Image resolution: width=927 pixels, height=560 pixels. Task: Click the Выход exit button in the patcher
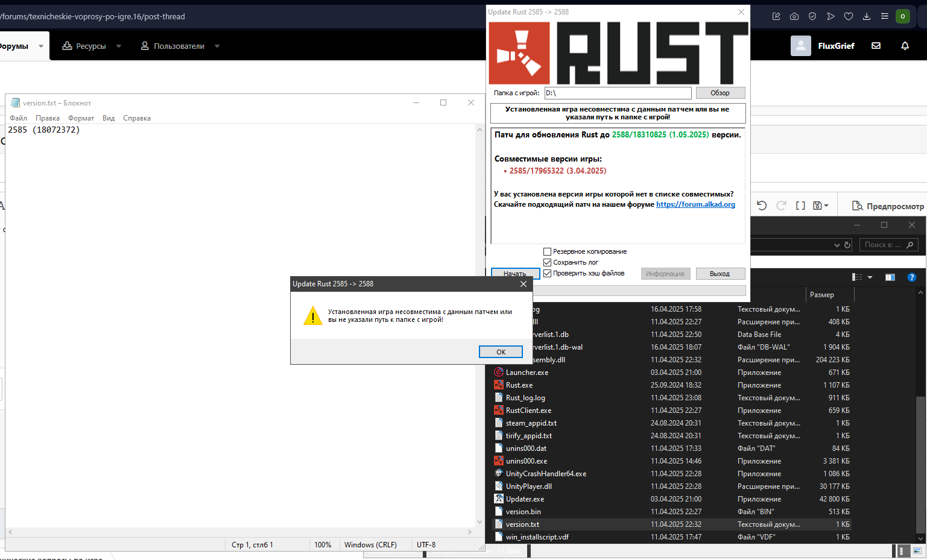point(720,274)
